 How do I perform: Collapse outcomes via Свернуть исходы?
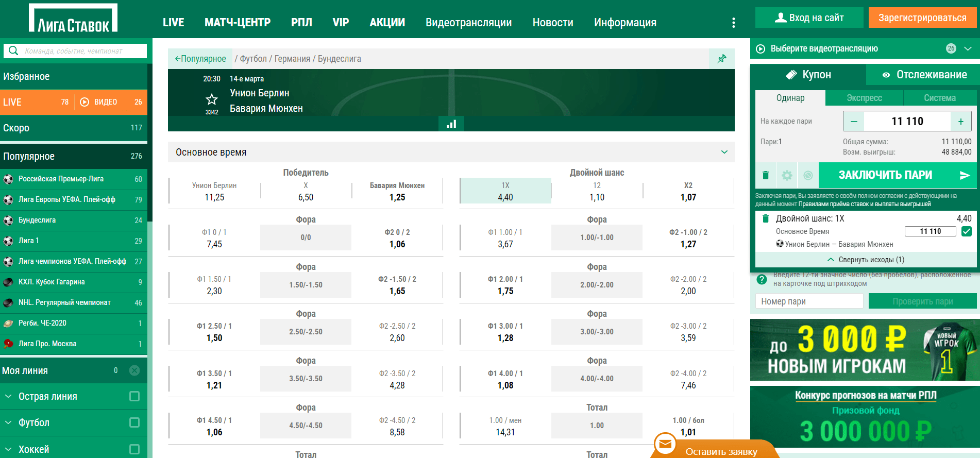click(866, 260)
